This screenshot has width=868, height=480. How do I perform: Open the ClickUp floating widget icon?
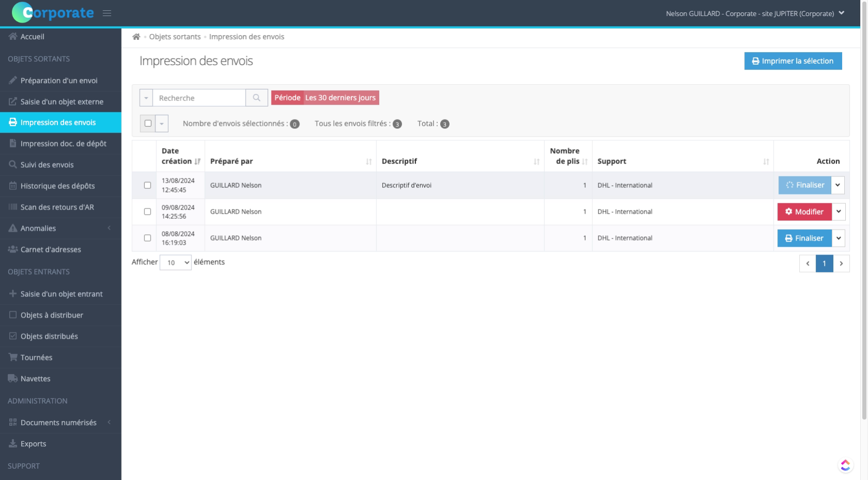pos(845,465)
